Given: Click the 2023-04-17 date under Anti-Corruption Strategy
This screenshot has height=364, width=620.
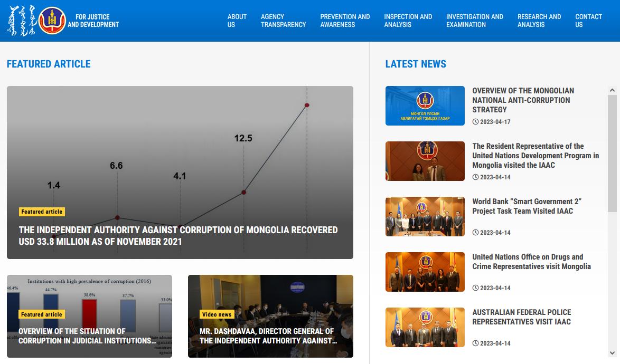Looking at the screenshot, I should pyautogui.click(x=495, y=121).
